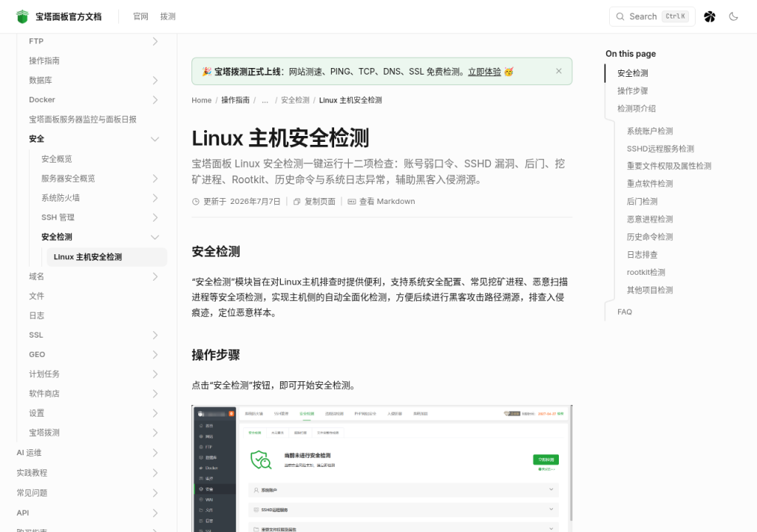Open 官网 in top navigation
The height and width of the screenshot is (532, 757).
140,16
